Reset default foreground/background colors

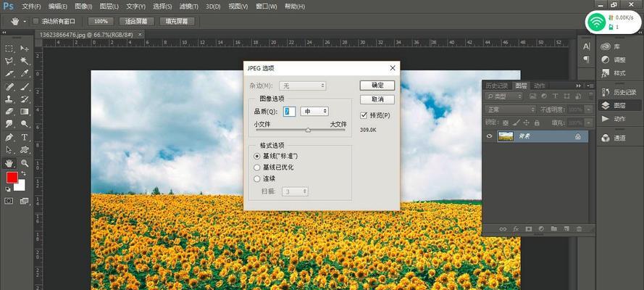(8, 189)
